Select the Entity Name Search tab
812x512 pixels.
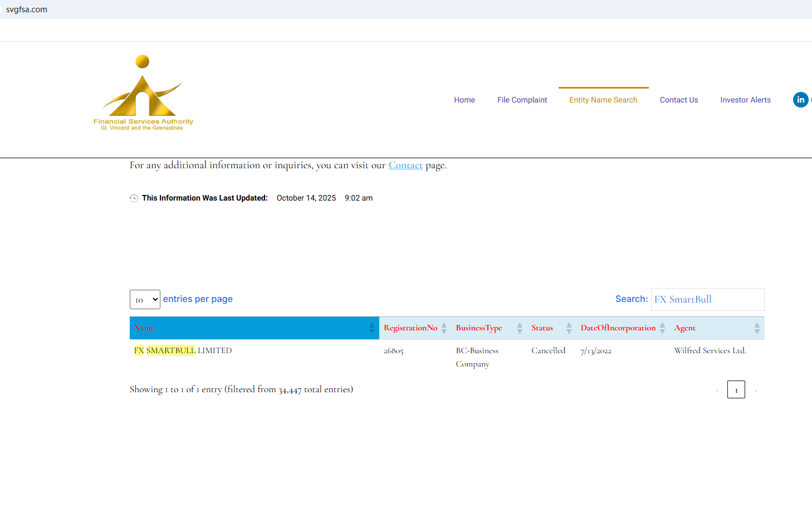pyautogui.click(x=603, y=100)
